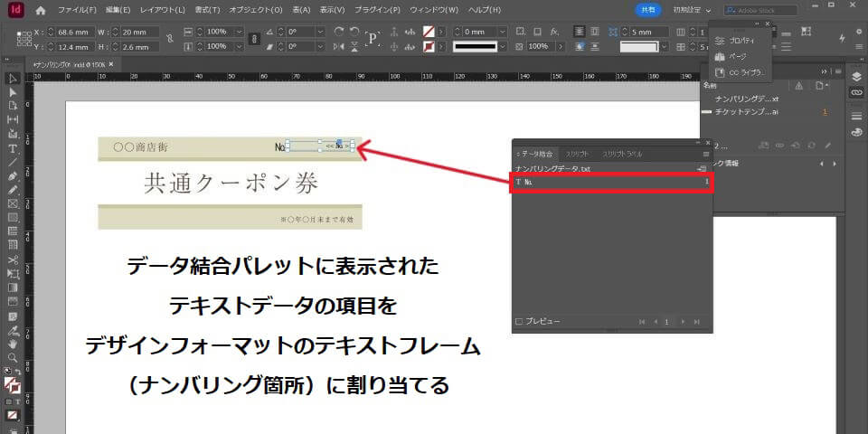Select the Type tool in toolbox
Viewport: 868px width, 434px height.
click(x=13, y=148)
